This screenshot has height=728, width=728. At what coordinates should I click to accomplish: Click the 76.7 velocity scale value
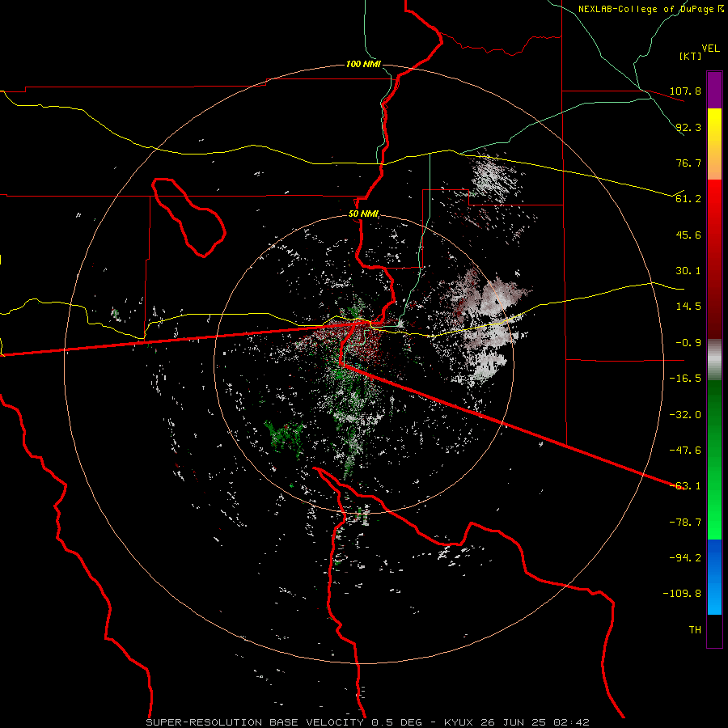[688, 163]
